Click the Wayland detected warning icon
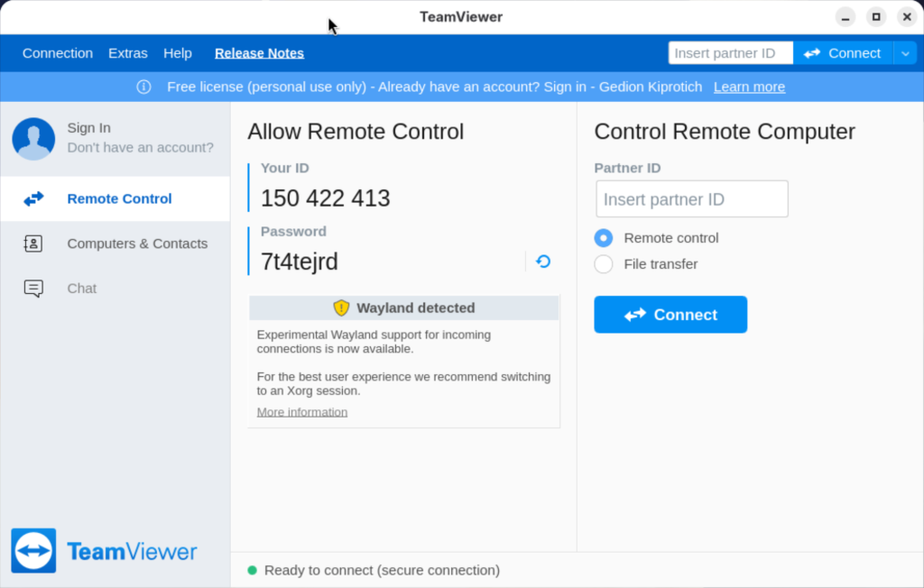Image resolution: width=924 pixels, height=588 pixels. [x=341, y=308]
